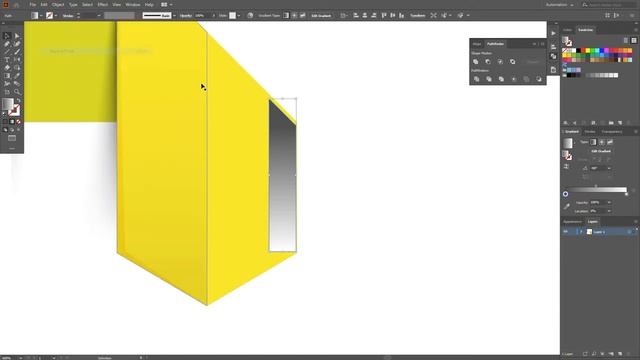Choose Linear gradient type in Gradient panel
Viewport: 640px width, 360px height.
coord(593,142)
